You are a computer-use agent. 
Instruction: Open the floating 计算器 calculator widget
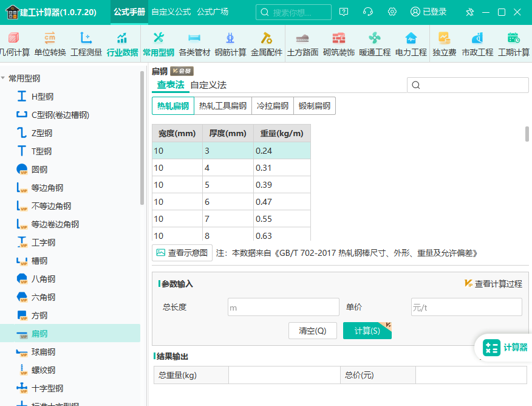(505, 347)
